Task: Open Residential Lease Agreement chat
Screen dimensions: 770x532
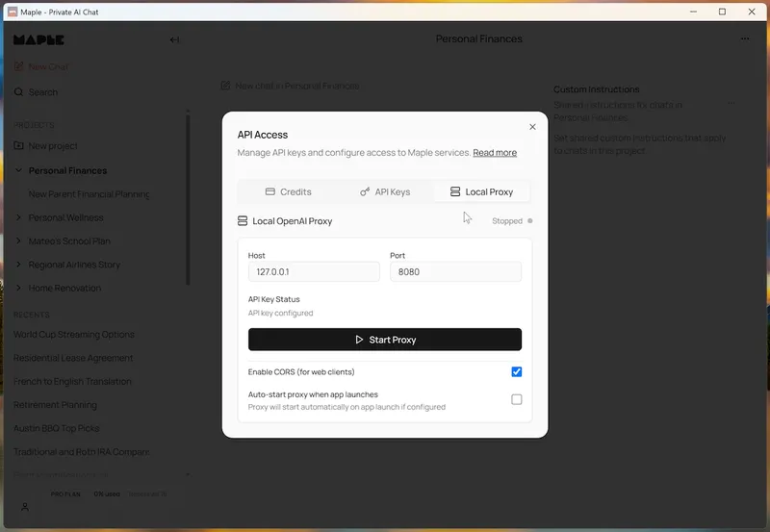Action: [73, 358]
